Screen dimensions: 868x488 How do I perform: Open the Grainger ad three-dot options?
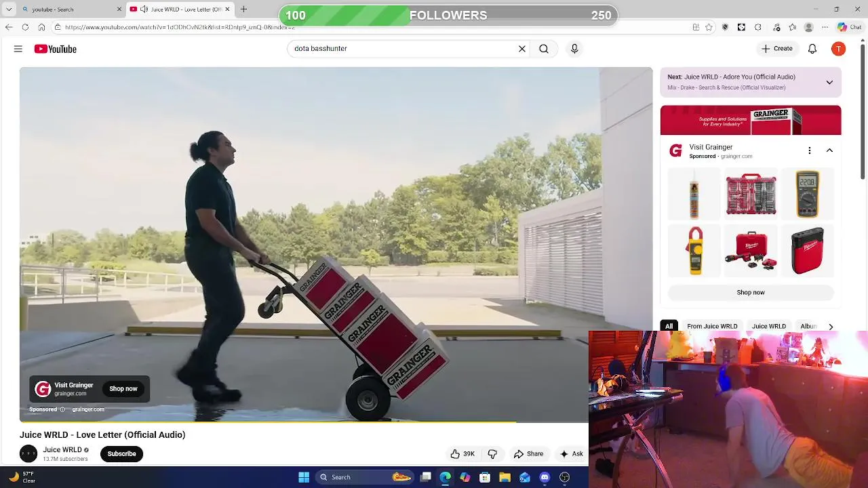click(x=809, y=150)
